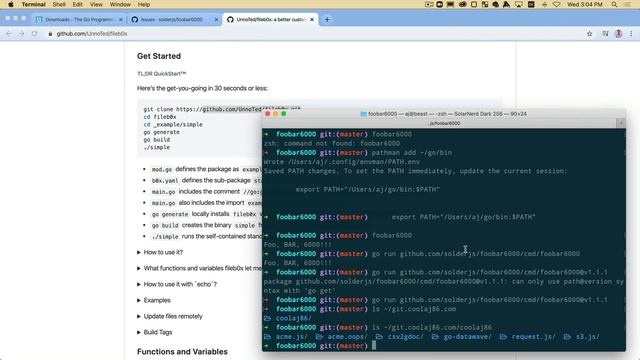Click the './simple' code line

pyautogui.click(x=156, y=147)
